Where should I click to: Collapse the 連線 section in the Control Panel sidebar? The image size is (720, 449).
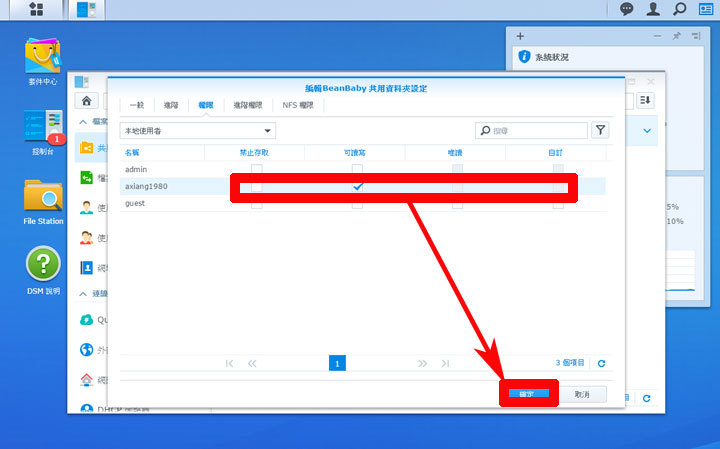[x=83, y=294]
